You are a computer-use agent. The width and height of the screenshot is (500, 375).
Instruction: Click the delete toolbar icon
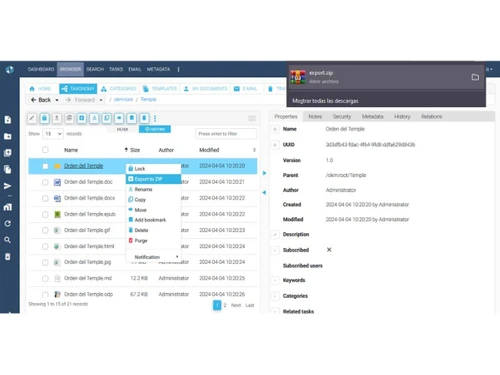coord(144,118)
